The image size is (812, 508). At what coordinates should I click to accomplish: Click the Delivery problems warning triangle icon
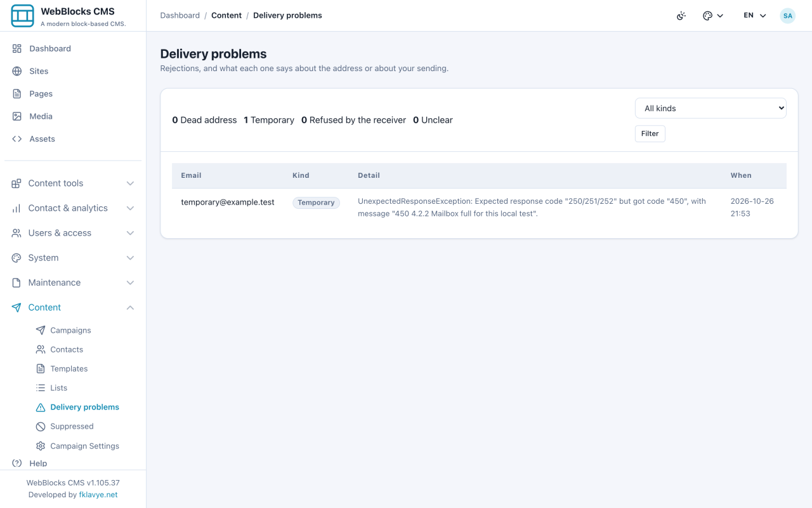click(x=41, y=407)
